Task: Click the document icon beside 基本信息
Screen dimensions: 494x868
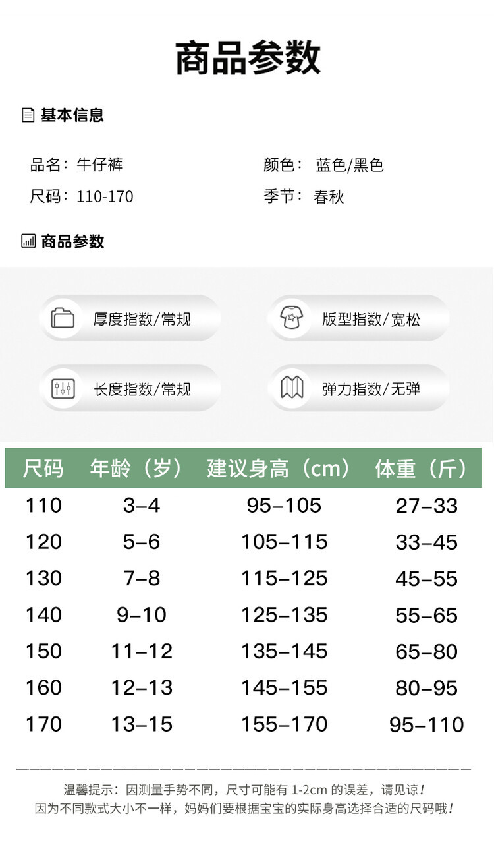Action: pyautogui.click(x=28, y=115)
